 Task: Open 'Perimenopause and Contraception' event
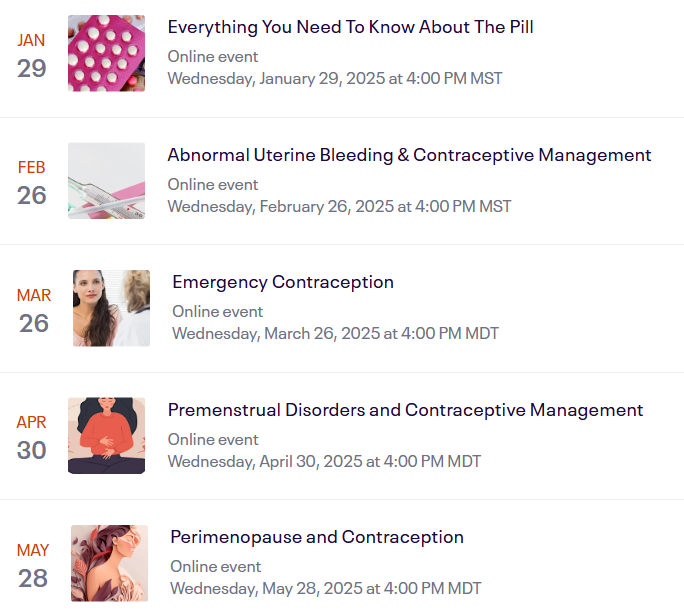point(317,537)
